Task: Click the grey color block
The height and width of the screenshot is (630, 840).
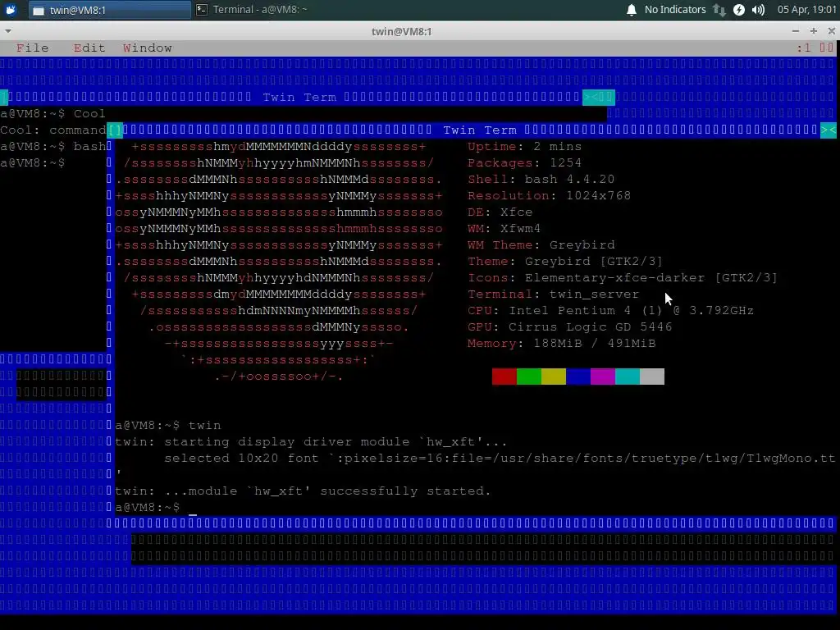Action: [x=652, y=377]
